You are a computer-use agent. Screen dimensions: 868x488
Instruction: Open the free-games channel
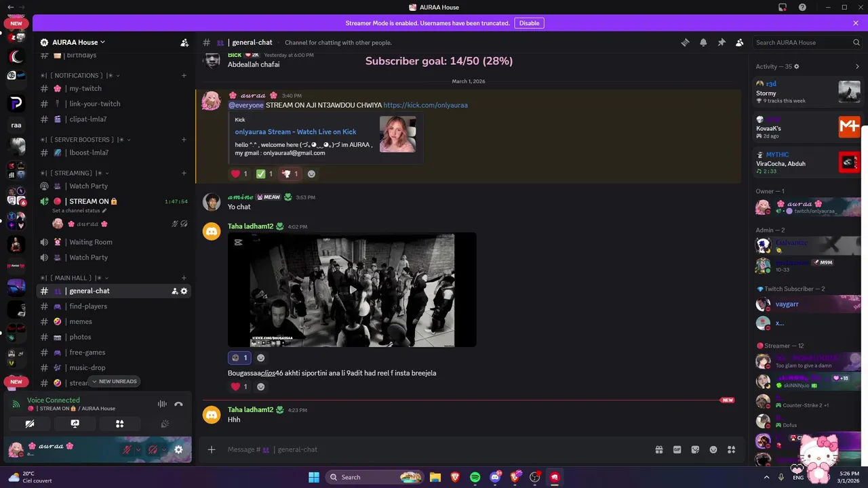click(113, 352)
